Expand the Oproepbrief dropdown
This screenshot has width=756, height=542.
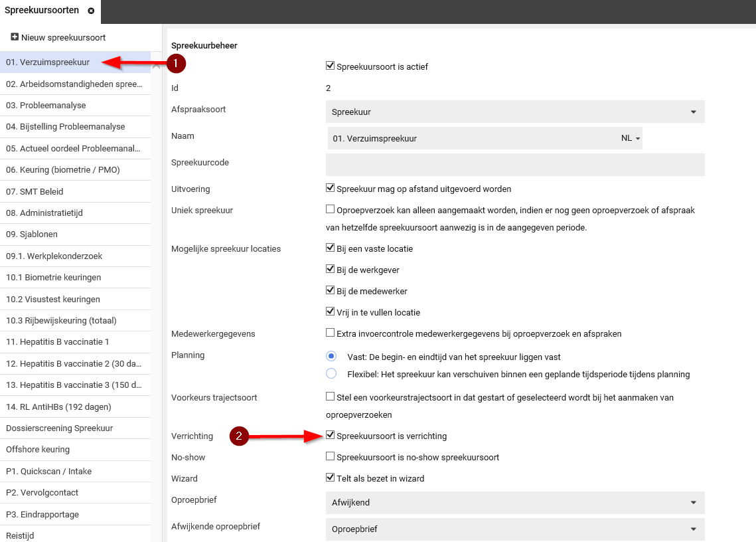click(515, 503)
